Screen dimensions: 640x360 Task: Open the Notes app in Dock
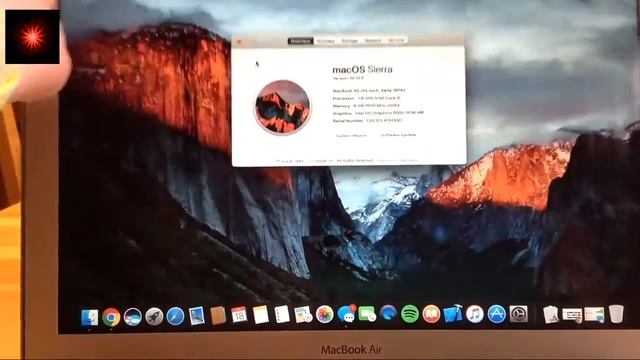260,315
